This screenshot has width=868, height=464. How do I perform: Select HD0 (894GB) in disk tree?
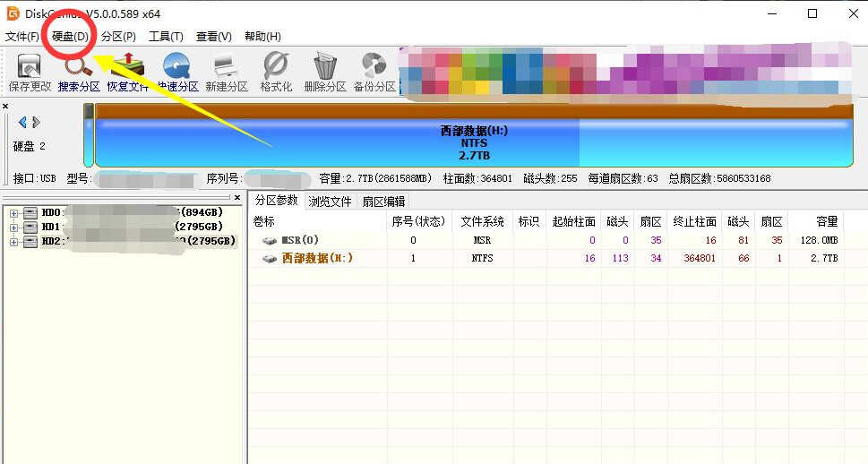tap(133, 212)
